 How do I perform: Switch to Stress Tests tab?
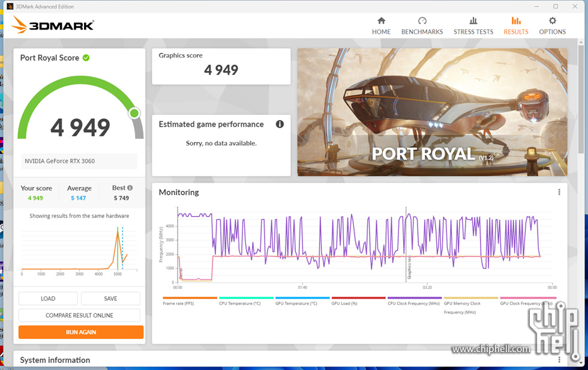473,26
